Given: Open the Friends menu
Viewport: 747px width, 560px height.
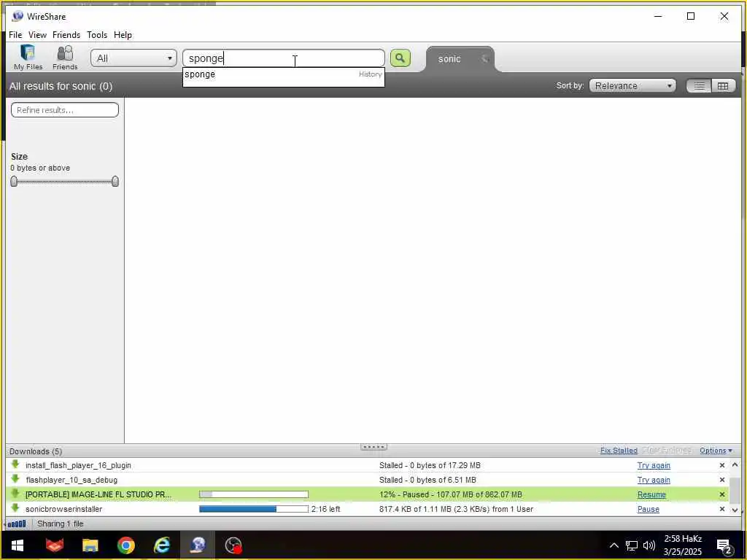Looking at the screenshot, I should click(x=66, y=35).
